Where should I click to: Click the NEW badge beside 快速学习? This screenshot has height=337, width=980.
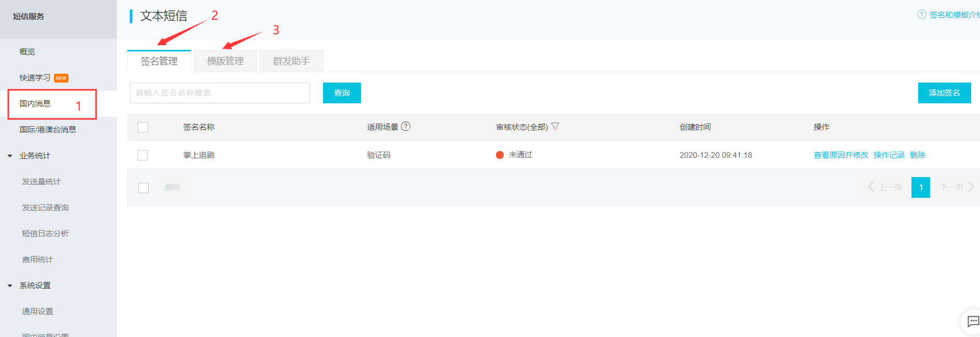click(x=61, y=78)
